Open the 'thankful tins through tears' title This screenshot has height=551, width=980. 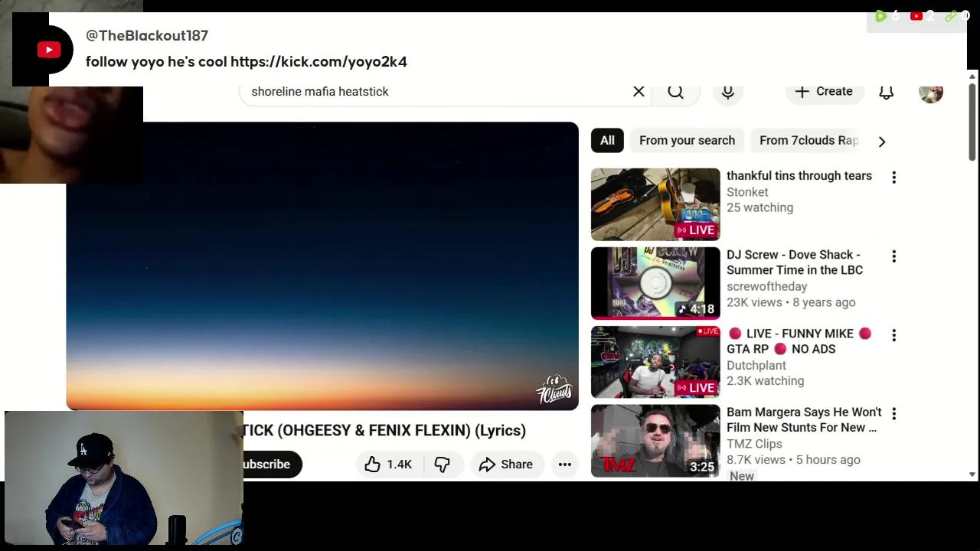coord(799,176)
